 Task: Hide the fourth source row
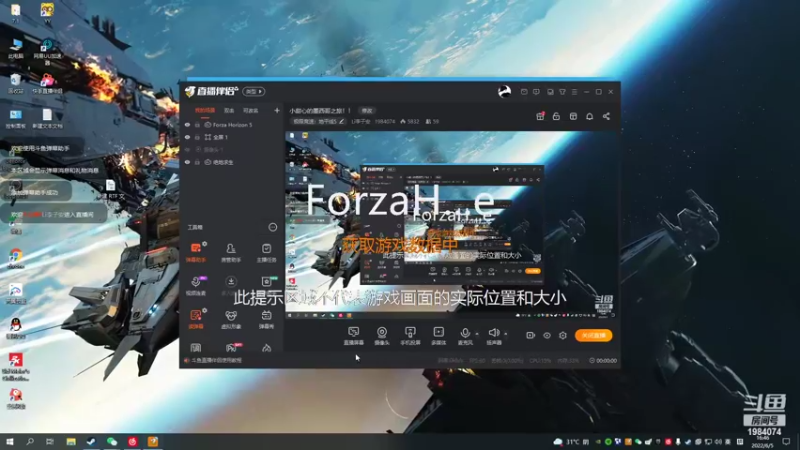pyautogui.click(x=187, y=162)
